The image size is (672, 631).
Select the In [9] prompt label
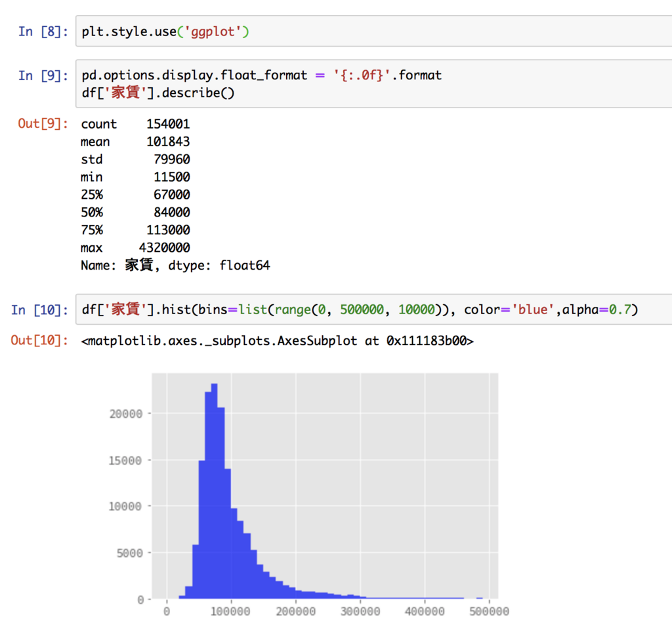pyautogui.click(x=43, y=76)
